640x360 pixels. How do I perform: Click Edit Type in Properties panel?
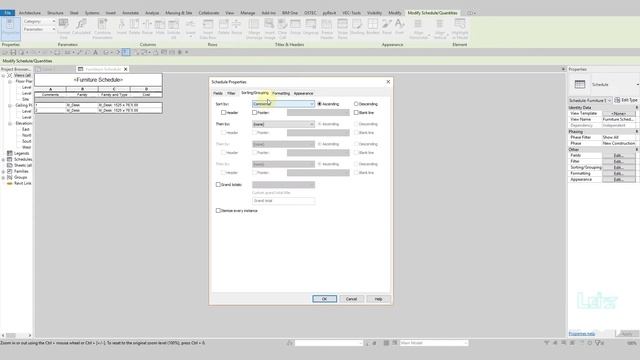[x=626, y=100]
